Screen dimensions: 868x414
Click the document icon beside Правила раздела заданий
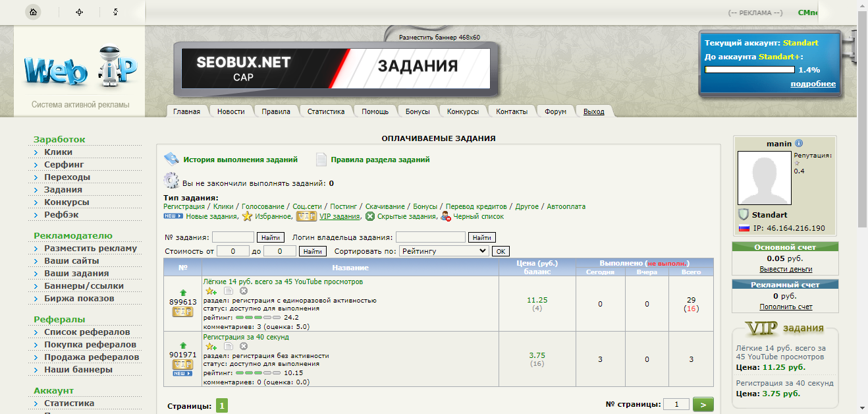pyautogui.click(x=321, y=159)
